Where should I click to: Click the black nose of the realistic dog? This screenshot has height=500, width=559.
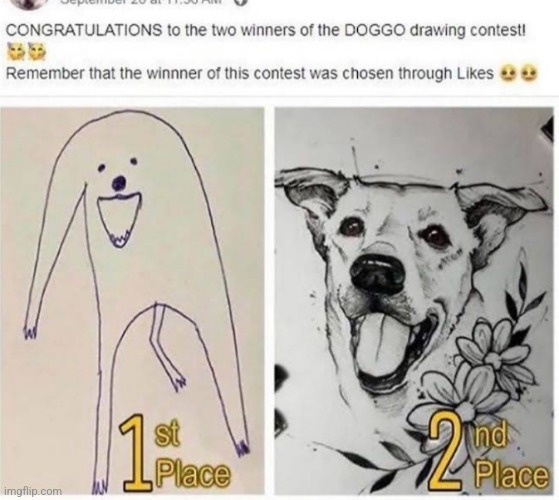click(x=378, y=269)
